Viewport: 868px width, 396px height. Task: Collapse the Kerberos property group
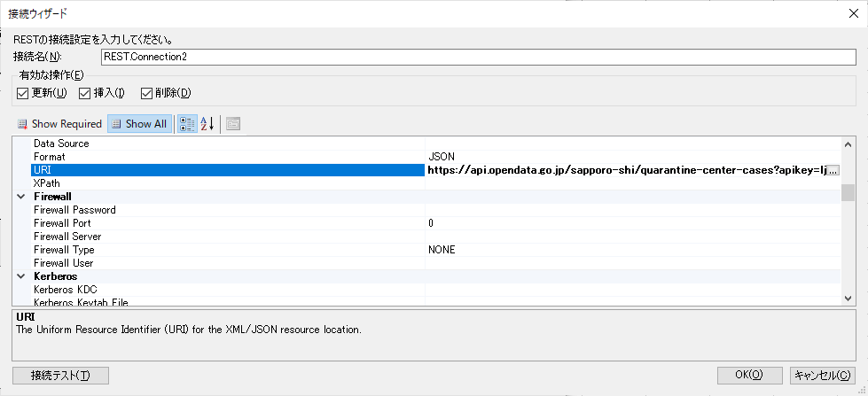[x=21, y=276]
